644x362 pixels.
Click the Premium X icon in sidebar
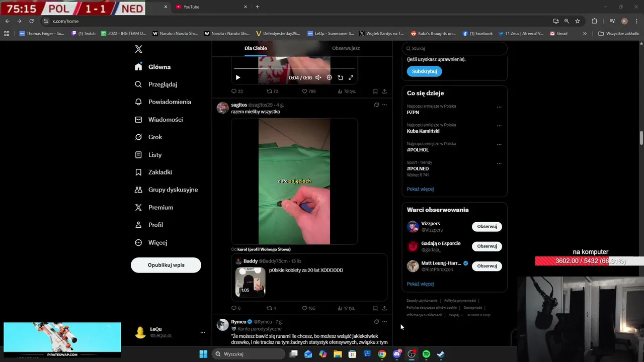[138, 208]
